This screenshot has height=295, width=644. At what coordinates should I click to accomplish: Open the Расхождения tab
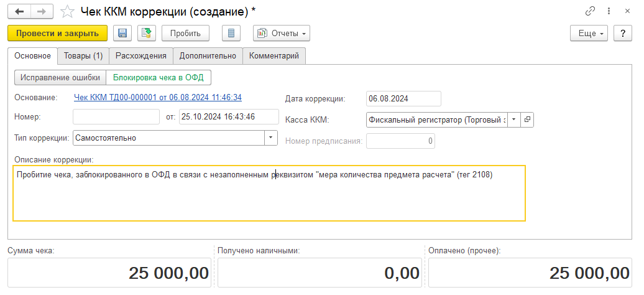(141, 56)
